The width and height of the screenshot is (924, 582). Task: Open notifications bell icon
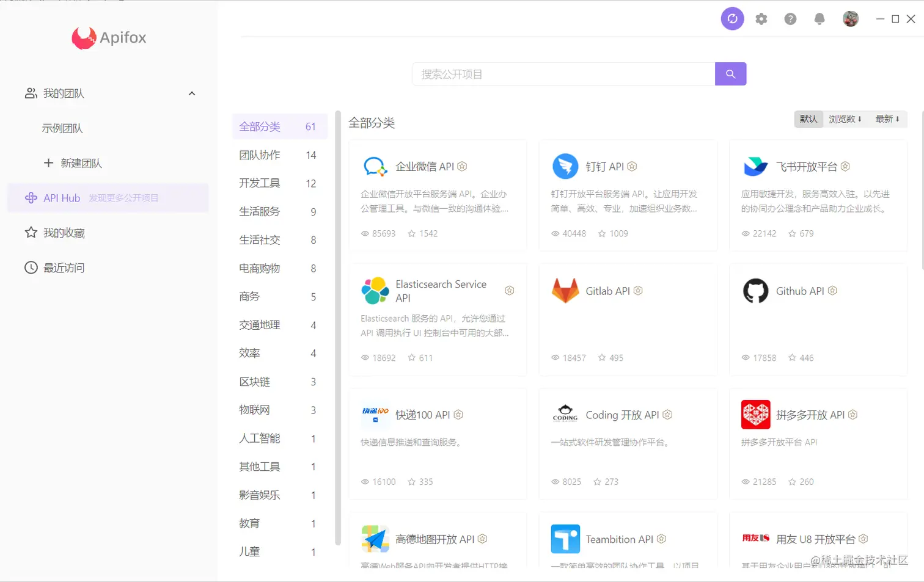(x=820, y=19)
